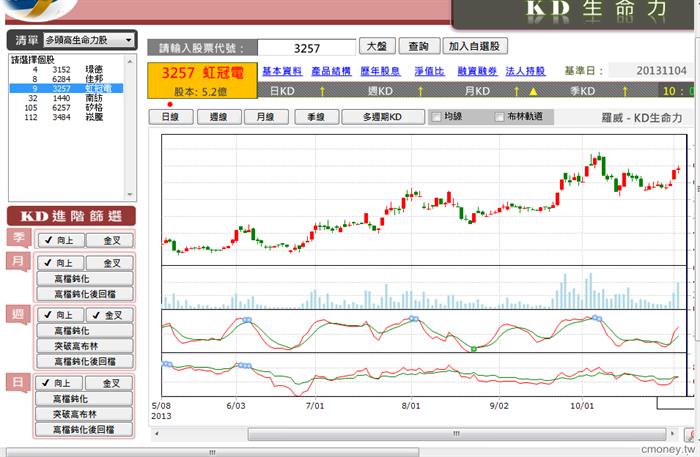Click the 季 season label icon in the filter panel

pos(19,237)
